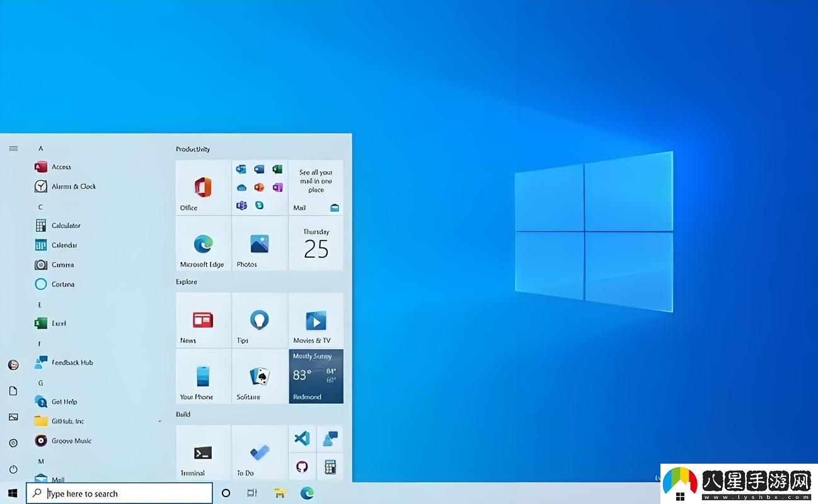Expand the Start menu hamburger
Image resolution: width=818 pixels, height=504 pixels.
pos(13,148)
